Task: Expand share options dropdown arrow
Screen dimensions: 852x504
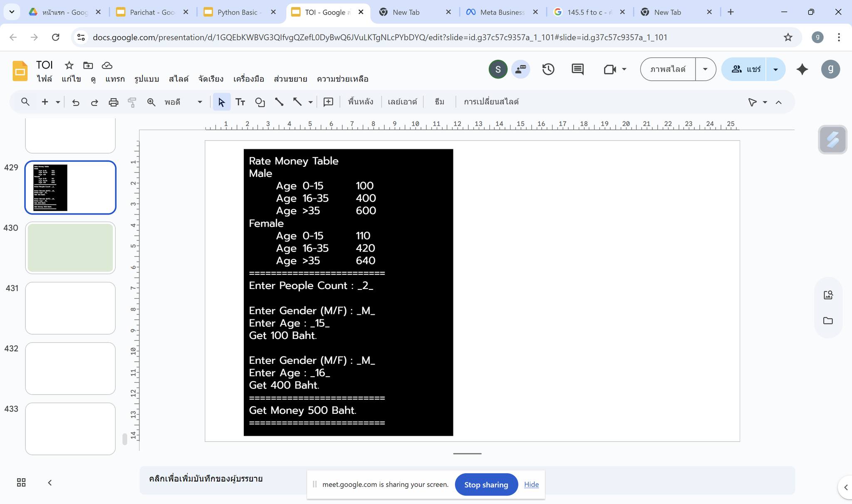Action: tap(775, 69)
